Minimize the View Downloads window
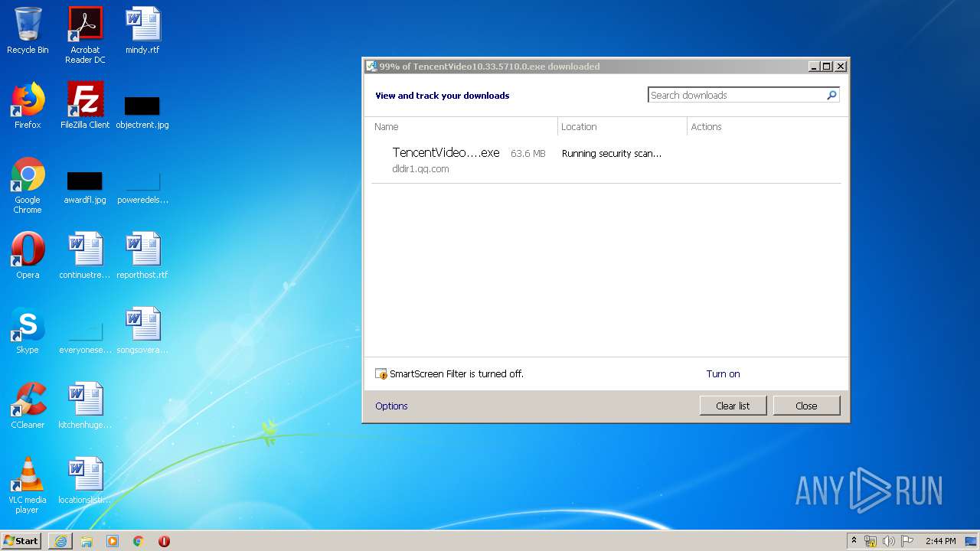980x551 pixels. pyautogui.click(x=814, y=67)
